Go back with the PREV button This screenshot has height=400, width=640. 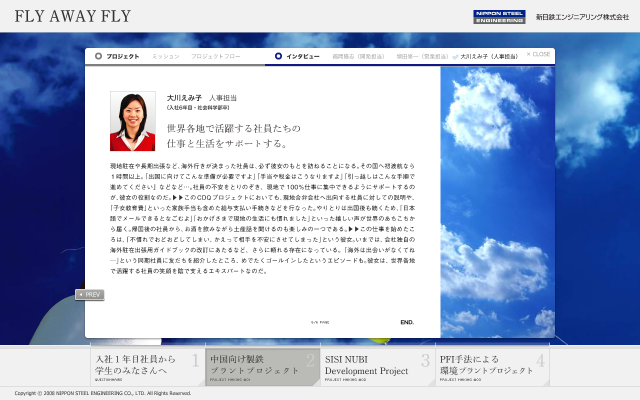[90, 295]
